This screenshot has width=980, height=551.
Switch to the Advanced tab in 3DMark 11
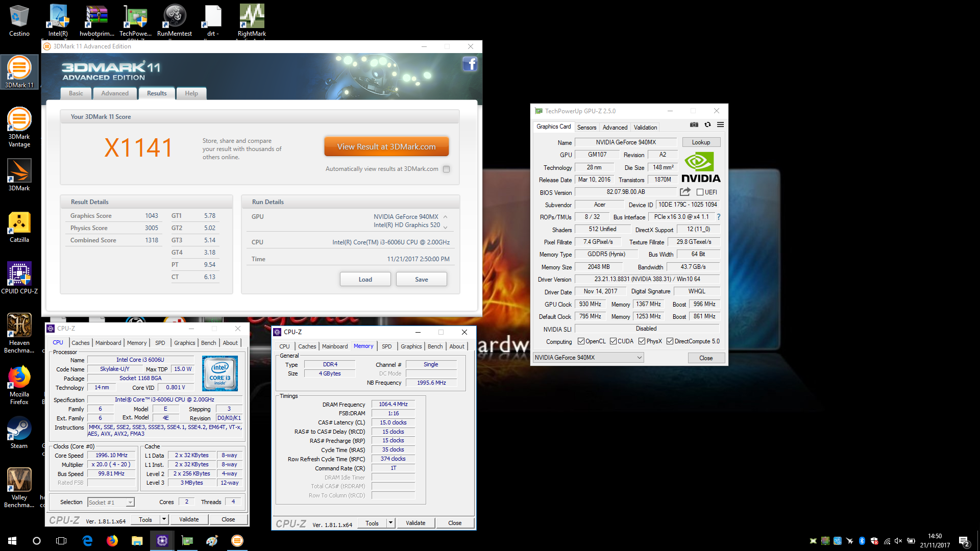coord(115,93)
